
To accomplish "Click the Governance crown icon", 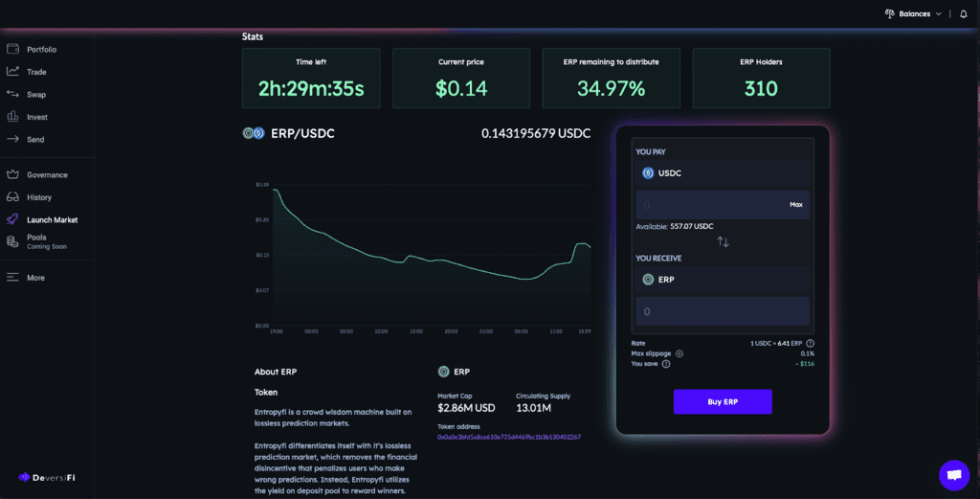I will [x=12, y=174].
